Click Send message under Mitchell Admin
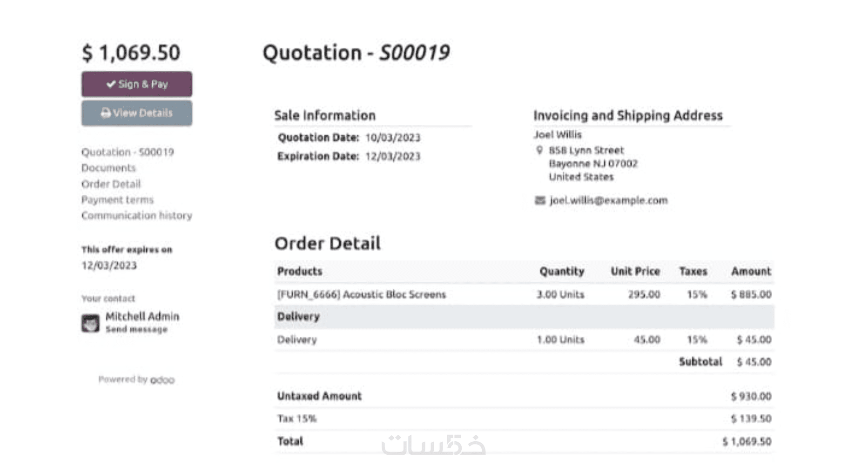The width and height of the screenshot is (868, 465). click(x=136, y=330)
